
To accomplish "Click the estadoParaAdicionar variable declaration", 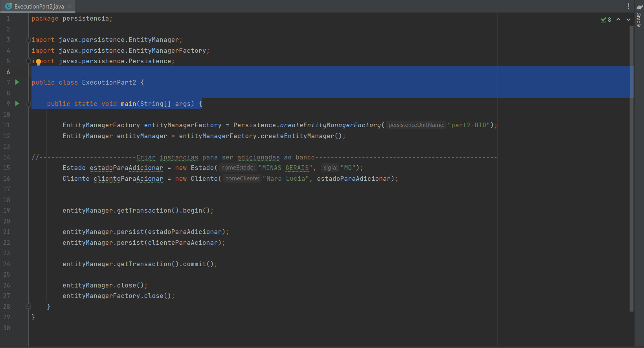I will tap(127, 168).
